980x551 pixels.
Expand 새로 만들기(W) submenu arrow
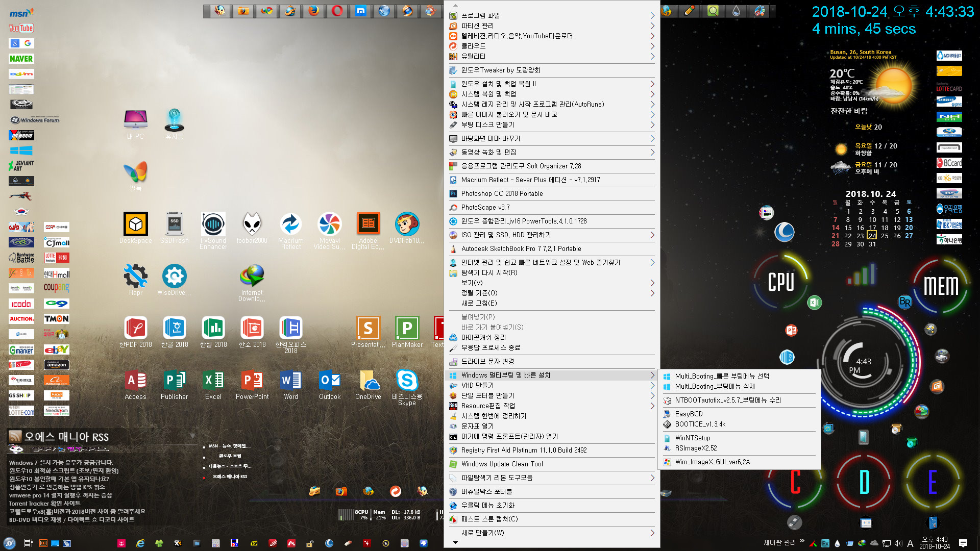[x=652, y=533]
